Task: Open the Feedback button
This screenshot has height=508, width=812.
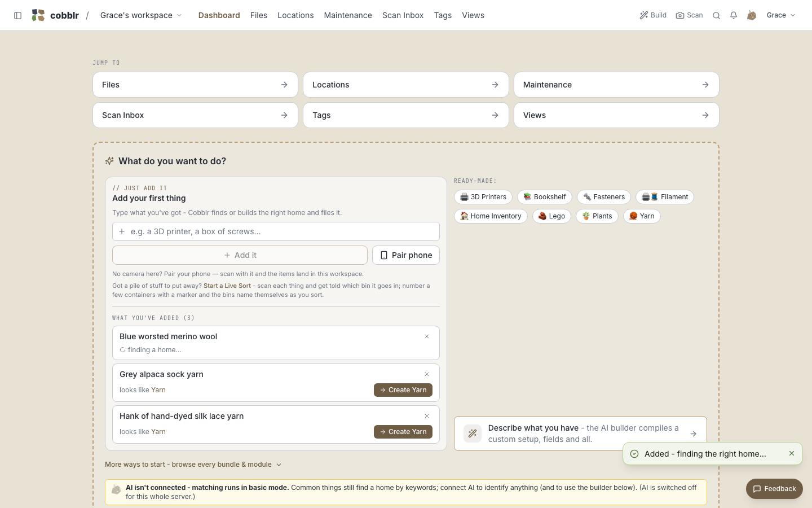Action: pyautogui.click(x=774, y=489)
